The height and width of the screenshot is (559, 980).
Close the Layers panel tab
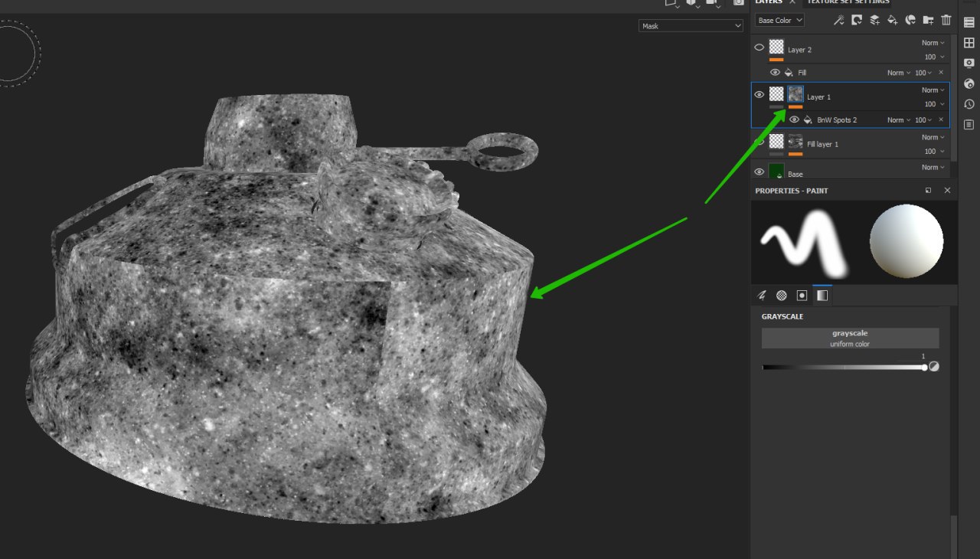click(x=792, y=2)
